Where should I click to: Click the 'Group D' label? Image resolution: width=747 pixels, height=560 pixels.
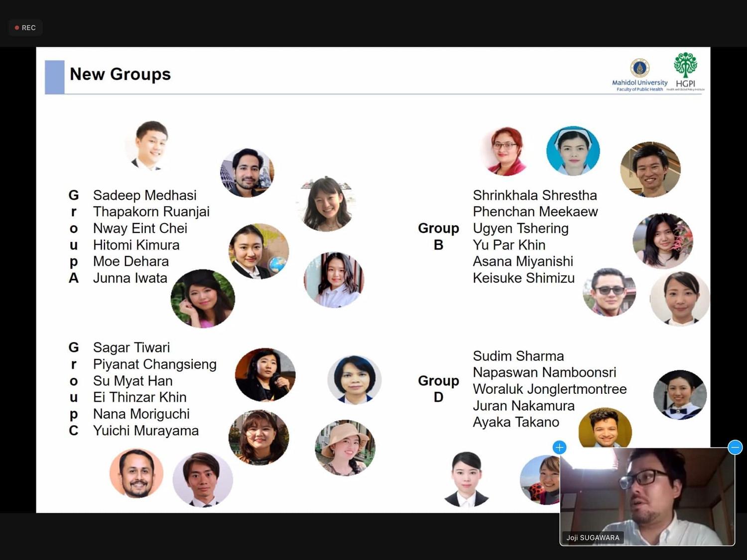point(438,389)
